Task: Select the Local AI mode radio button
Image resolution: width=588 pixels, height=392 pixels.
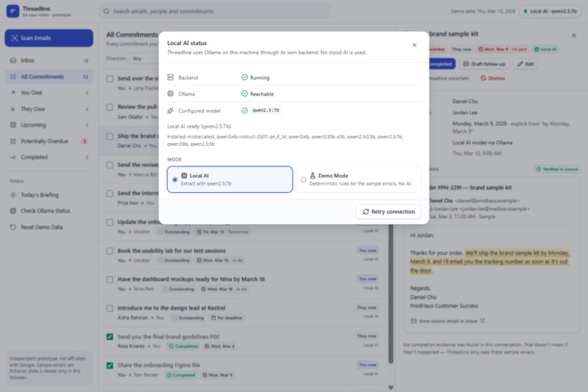Action: click(x=175, y=180)
